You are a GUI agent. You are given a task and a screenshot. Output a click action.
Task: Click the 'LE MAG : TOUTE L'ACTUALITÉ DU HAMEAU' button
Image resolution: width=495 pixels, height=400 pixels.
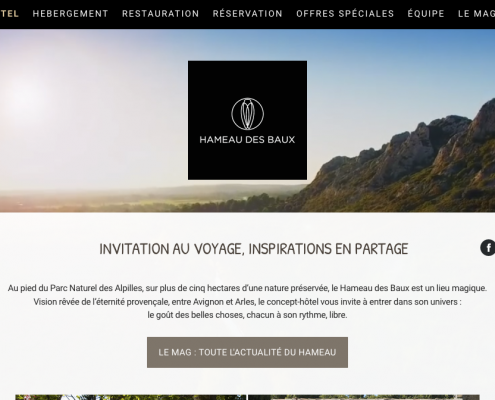click(247, 352)
